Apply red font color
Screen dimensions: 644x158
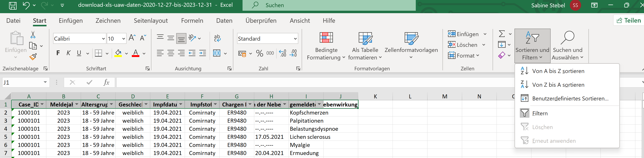point(136,53)
